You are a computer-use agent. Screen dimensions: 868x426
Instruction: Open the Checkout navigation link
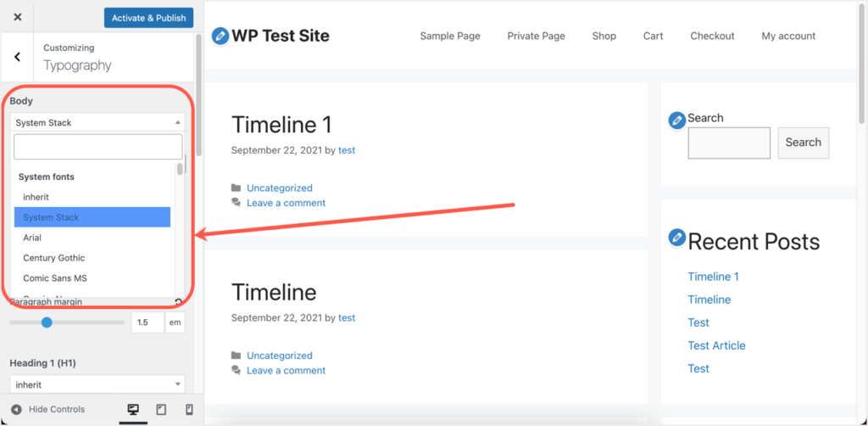(712, 36)
